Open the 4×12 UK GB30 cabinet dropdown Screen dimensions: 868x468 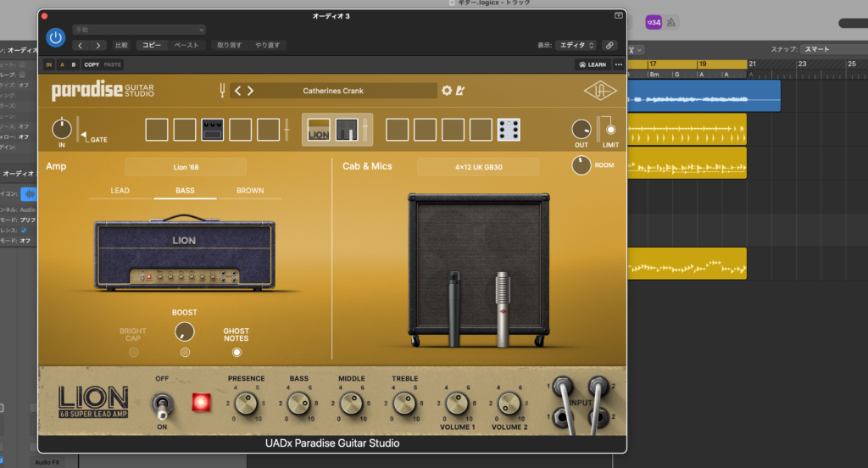click(x=478, y=167)
